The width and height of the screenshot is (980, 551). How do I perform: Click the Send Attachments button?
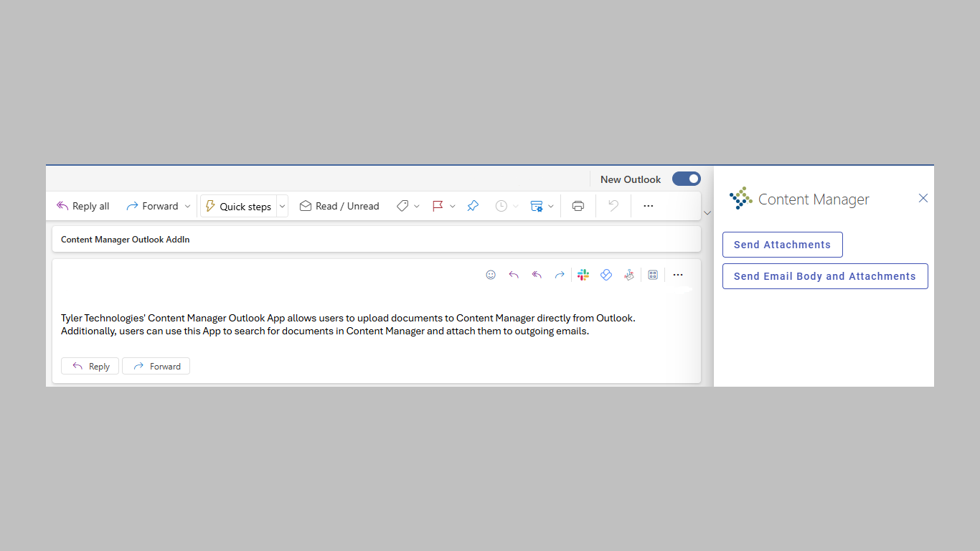(x=783, y=245)
